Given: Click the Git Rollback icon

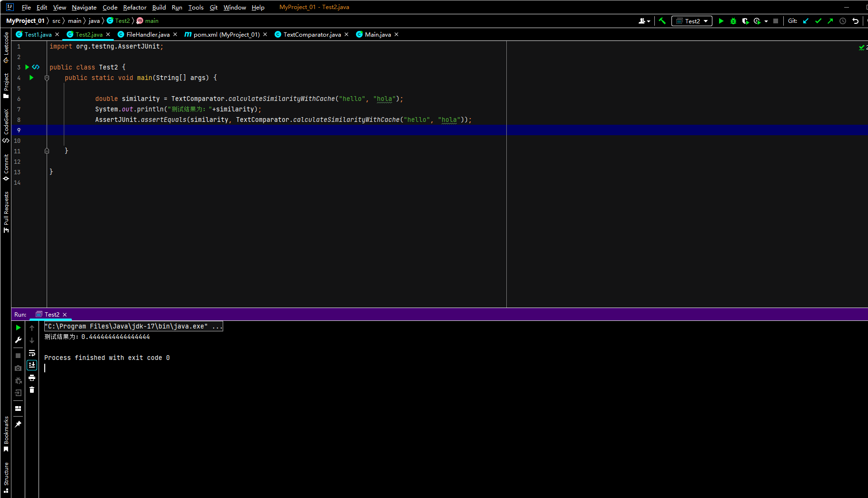Looking at the screenshot, I should click(x=855, y=21).
